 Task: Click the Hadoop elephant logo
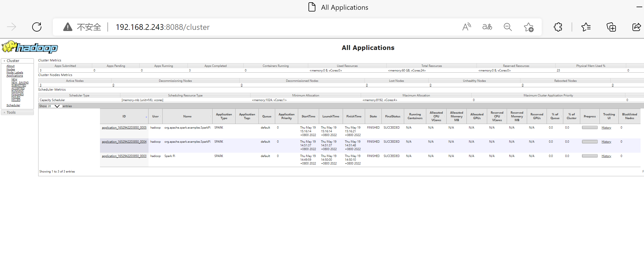pyautogui.click(x=30, y=47)
